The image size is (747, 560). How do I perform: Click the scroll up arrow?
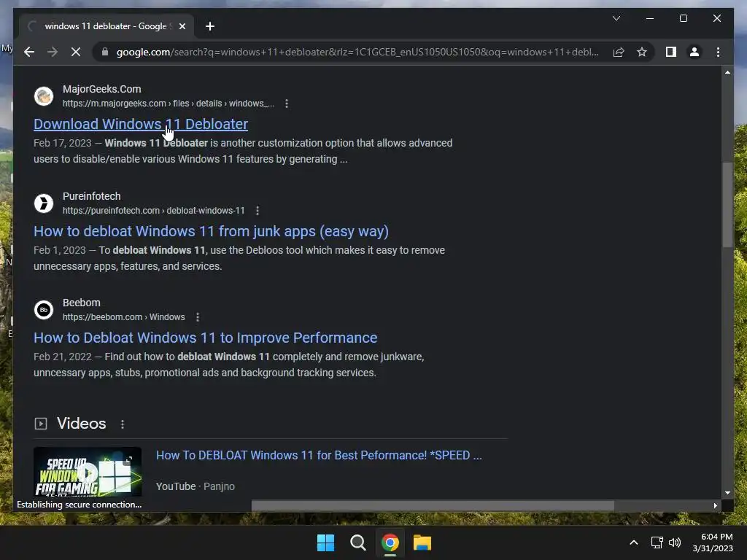727,72
